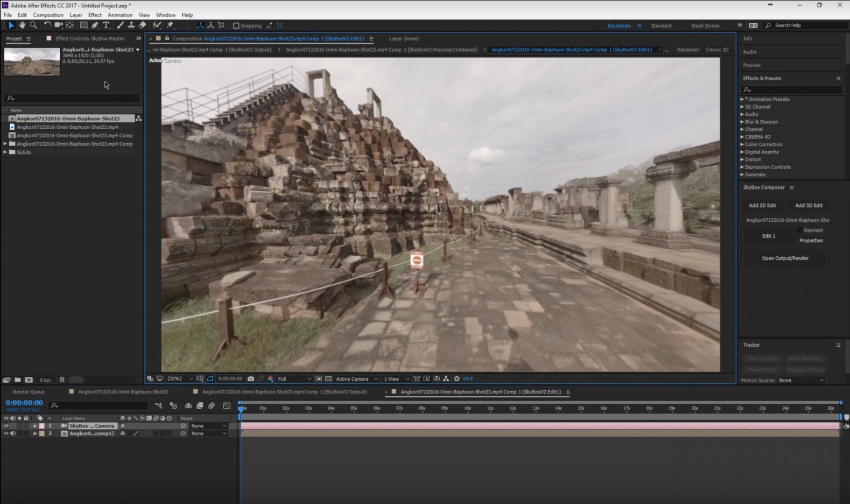Click the Add 3D Edit button

pyautogui.click(x=809, y=205)
